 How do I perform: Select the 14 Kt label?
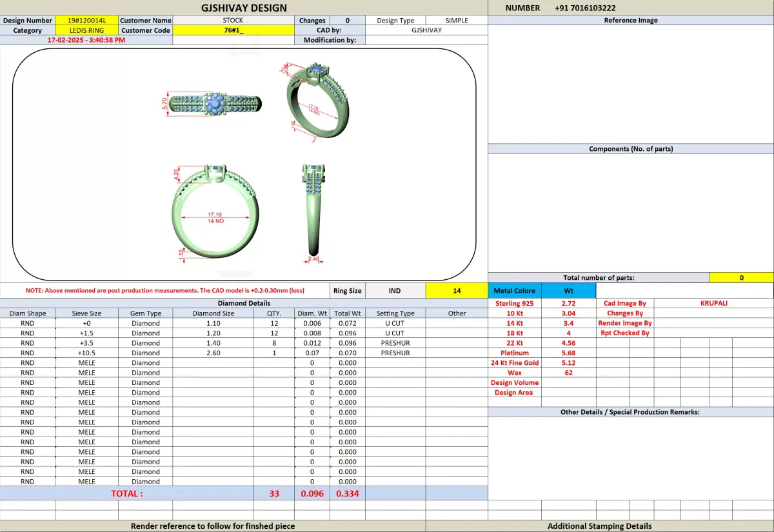515,323
